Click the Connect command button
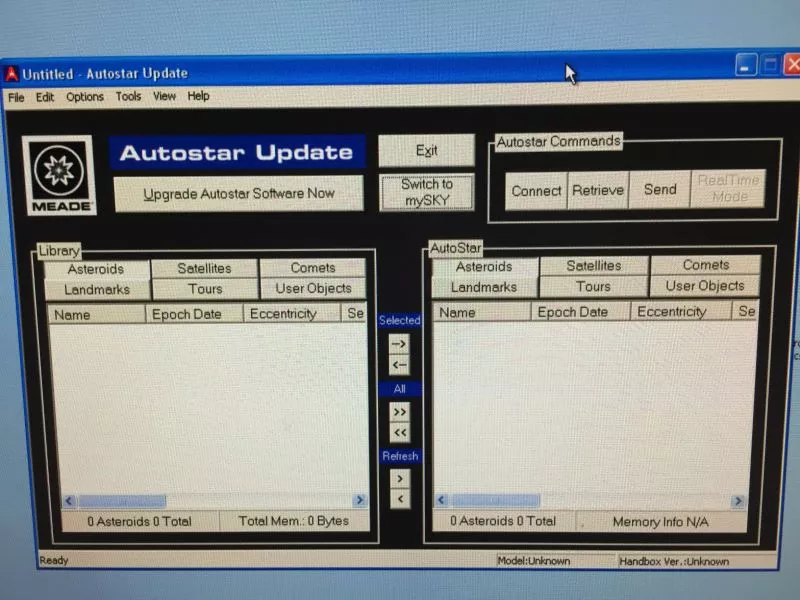The image size is (800, 600). (536, 191)
